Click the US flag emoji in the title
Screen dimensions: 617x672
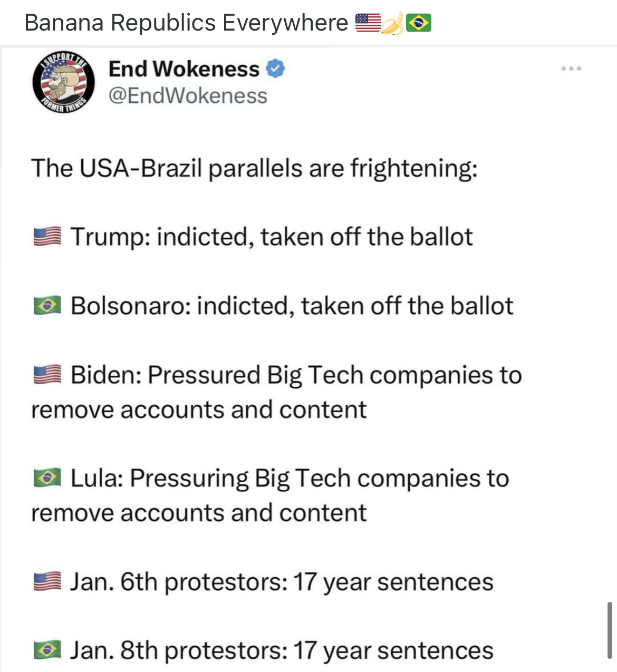click(368, 23)
